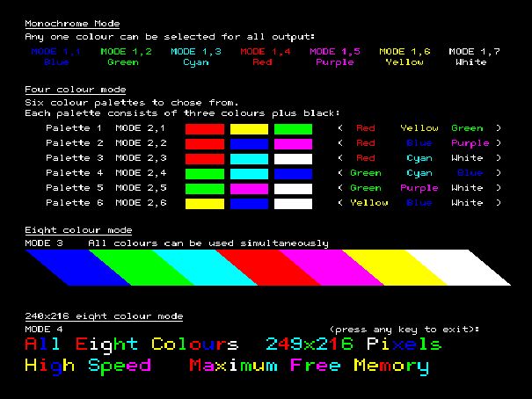
Task: Select the "MODE 2,5" text label
Action: (141, 188)
